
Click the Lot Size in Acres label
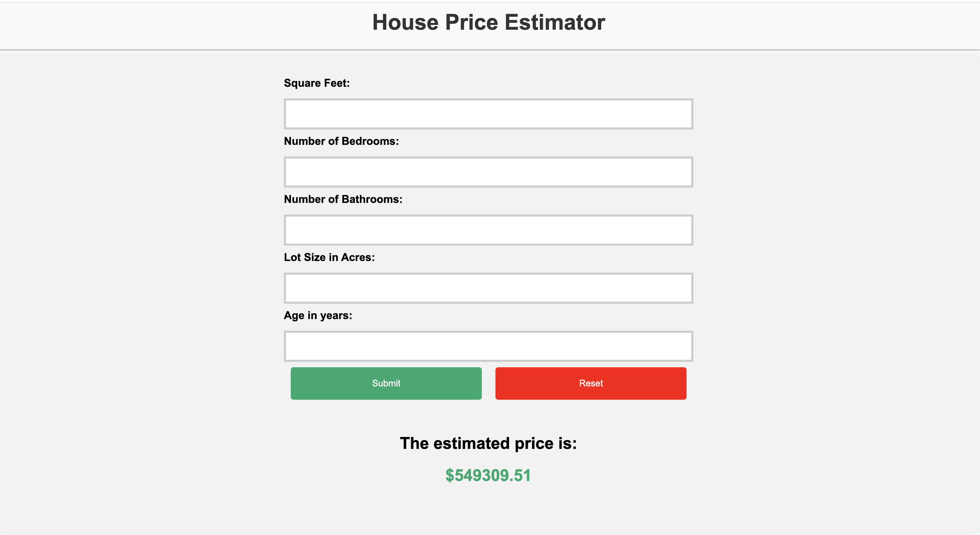pos(329,257)
